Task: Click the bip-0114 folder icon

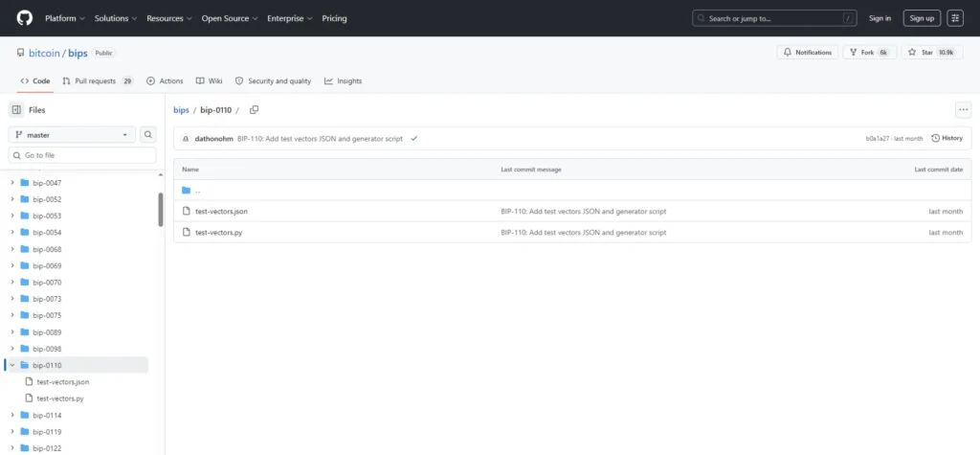Action: tap(25, 415)
